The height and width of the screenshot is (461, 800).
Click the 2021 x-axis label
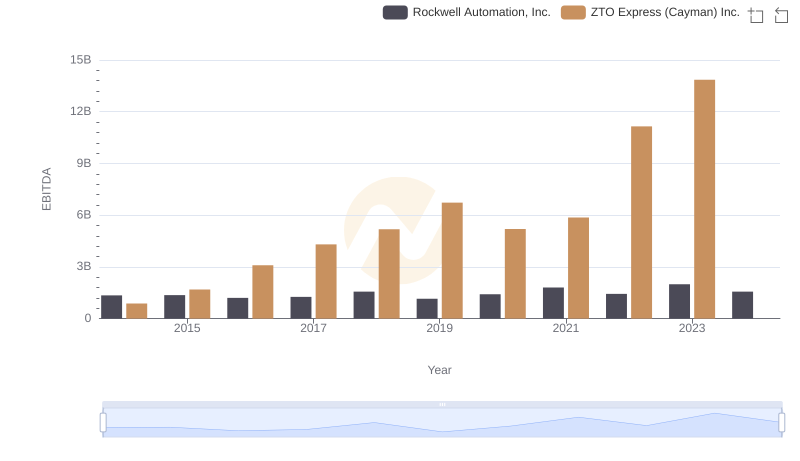click(x=565, y=328)
